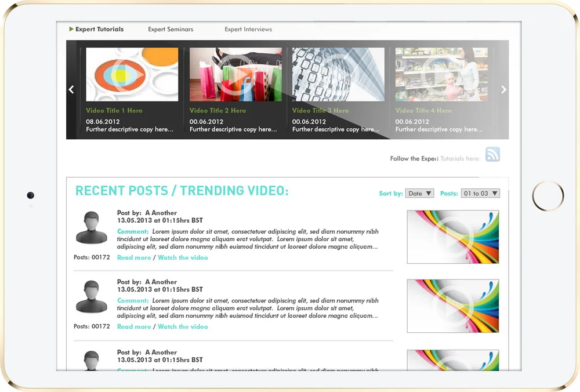The height and width of the screenshot is (392, 580).
Task: Play the first post's video thumbnail
Action: [x=453, y=237]
